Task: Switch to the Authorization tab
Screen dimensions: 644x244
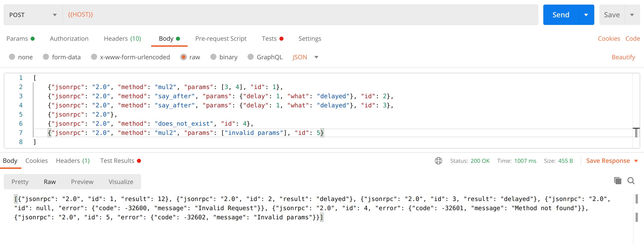Action: [69, 38]
